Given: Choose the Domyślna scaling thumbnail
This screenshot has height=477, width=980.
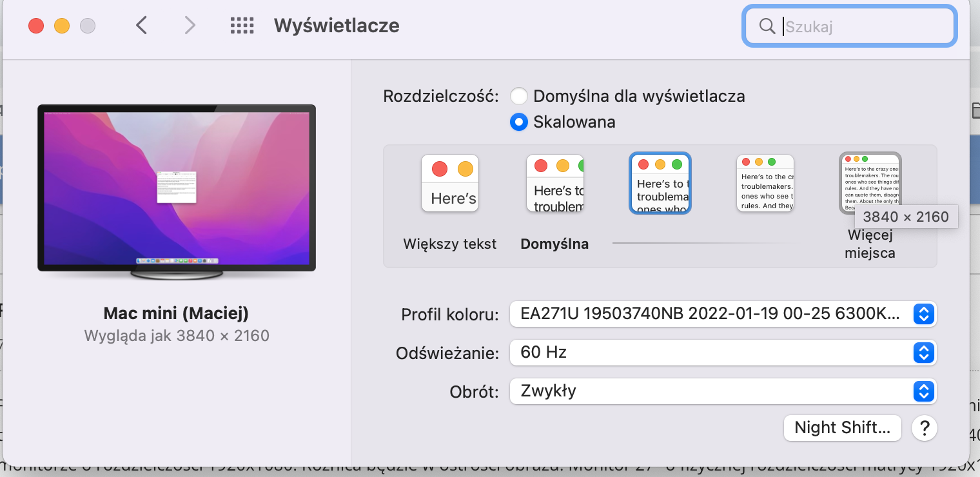Looking at the screenshot, I should coord(555,183).
